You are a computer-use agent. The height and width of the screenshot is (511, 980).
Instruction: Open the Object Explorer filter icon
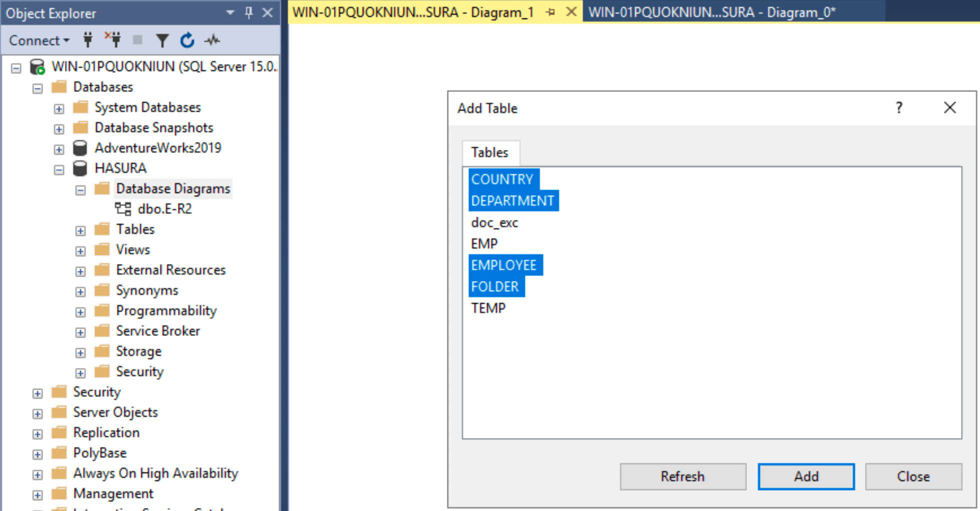coord(162,40)
